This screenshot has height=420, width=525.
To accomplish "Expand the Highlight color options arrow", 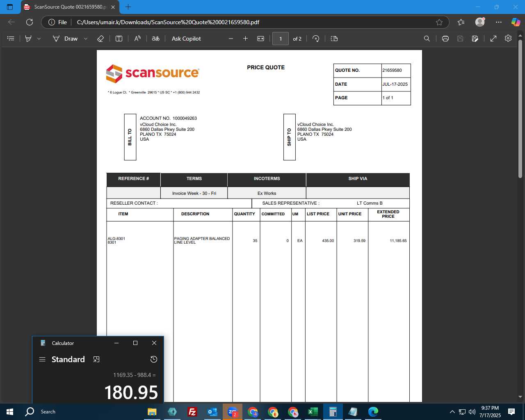I will 39,39.
